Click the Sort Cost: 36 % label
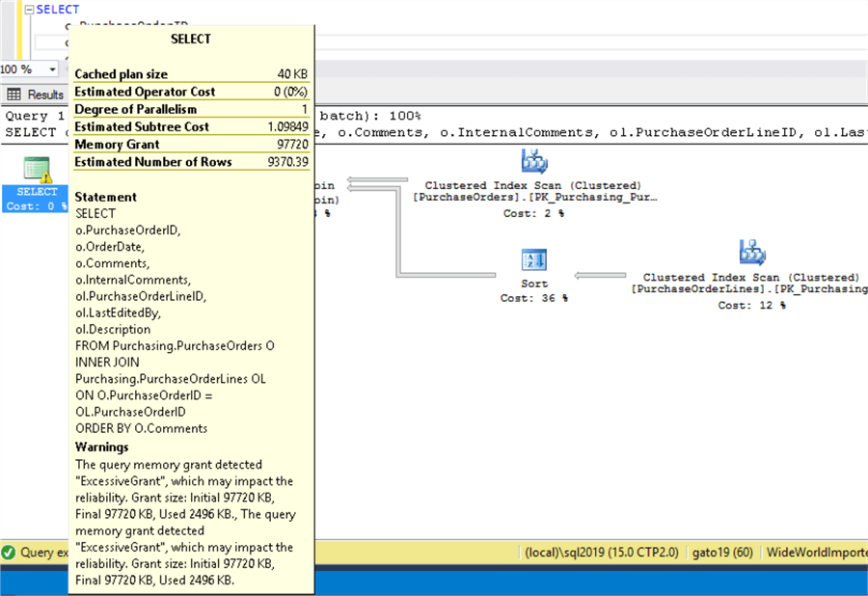This screenshot has width=868, height=596. pos(534,299)
